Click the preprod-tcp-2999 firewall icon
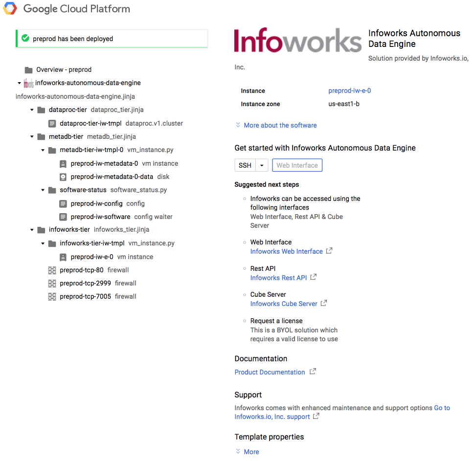 tap(52, 284)
